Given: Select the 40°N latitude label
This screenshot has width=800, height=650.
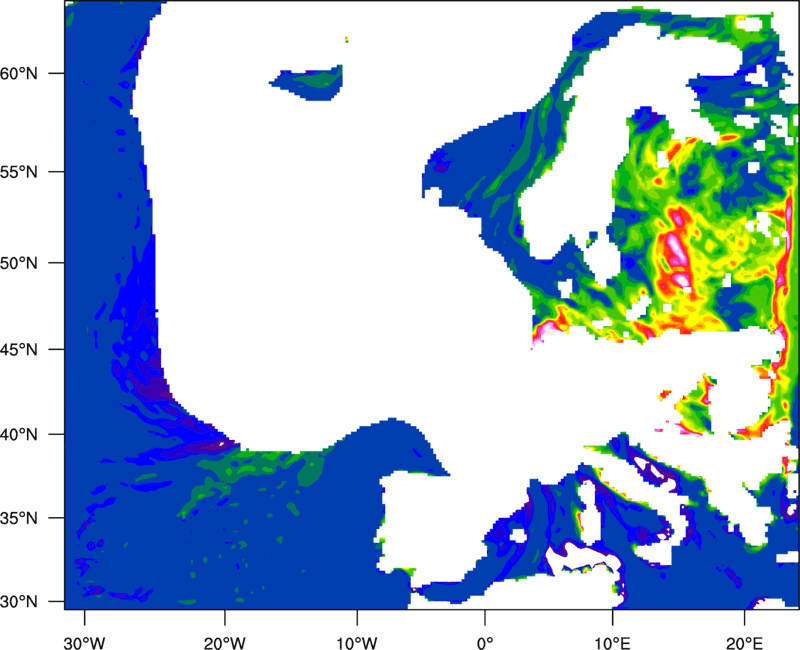Looking at the screenshot, I should pyautogui.click(x=35, y=435).
